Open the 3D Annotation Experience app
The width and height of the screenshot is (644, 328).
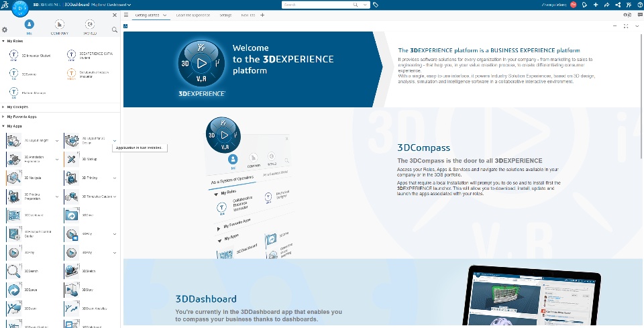click(13, 159)
